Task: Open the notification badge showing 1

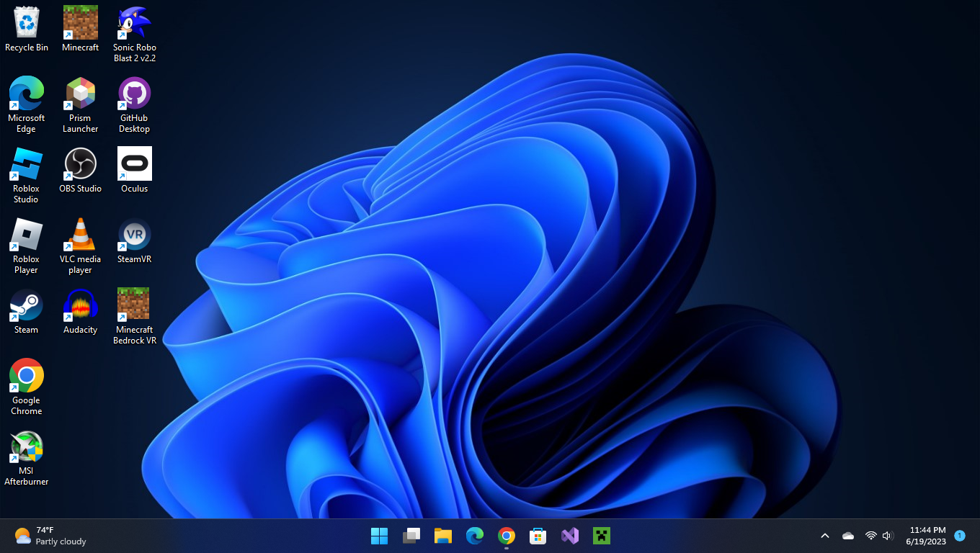Action: tap(960, 536)
